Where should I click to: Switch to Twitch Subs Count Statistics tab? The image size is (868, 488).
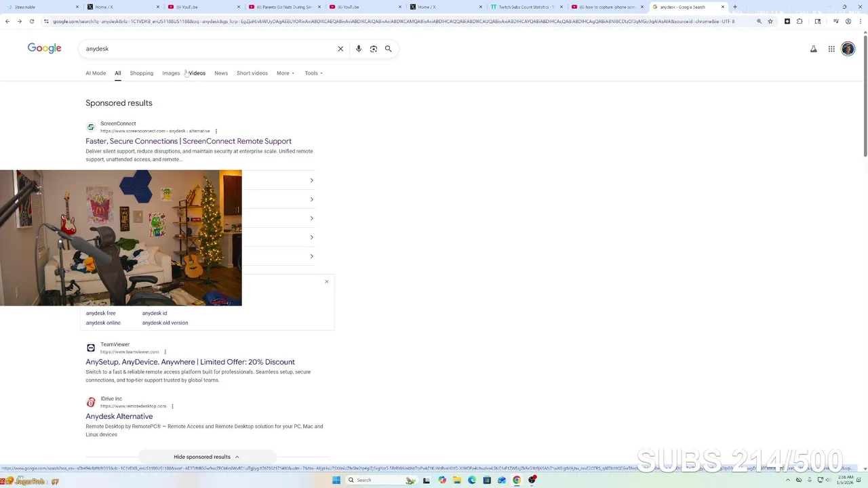[526, 7]
